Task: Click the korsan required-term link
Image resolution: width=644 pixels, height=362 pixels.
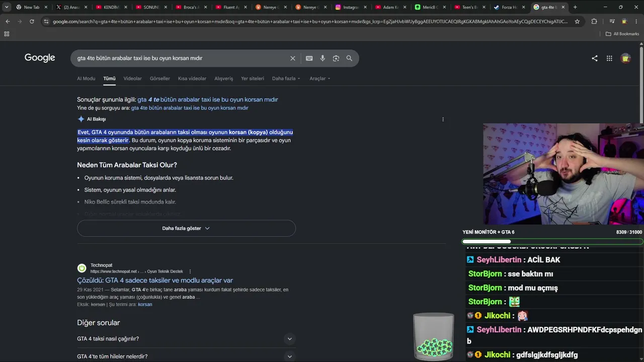Action: click(x=145, y=305)
